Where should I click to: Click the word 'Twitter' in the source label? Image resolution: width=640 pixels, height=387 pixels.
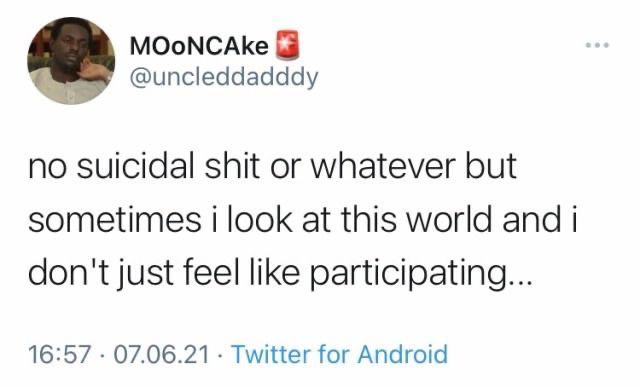click(271, 354)
